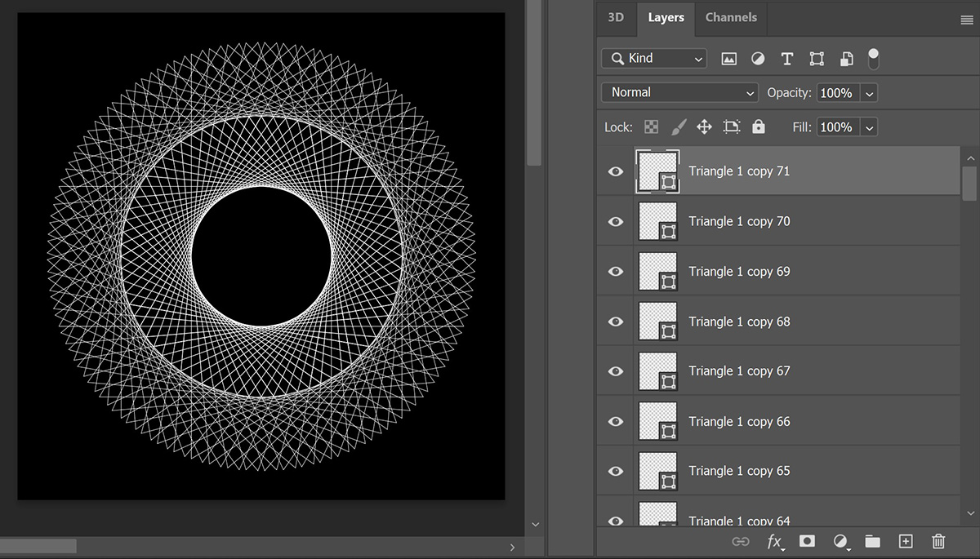This screenshot has width=980, height=559.
Task: Click the Triangle 1 copy 71 layer thumbnail
Action: click(657, 171)
